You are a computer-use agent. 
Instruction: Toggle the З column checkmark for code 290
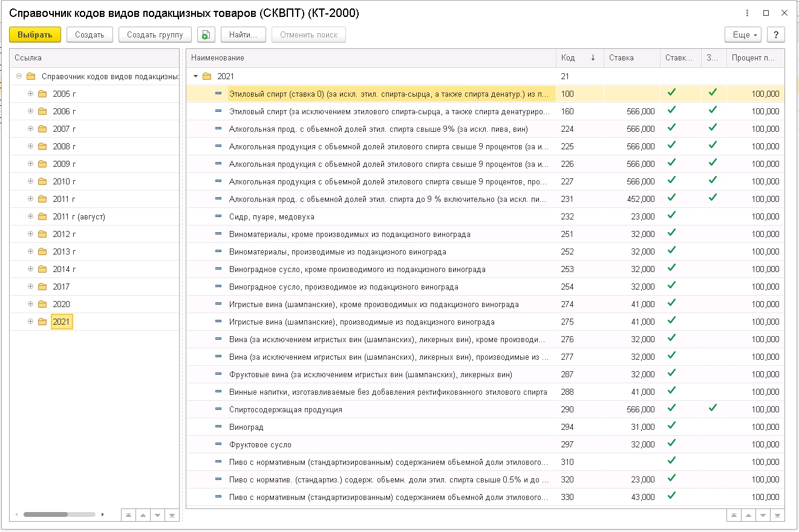tap(713, 408)
